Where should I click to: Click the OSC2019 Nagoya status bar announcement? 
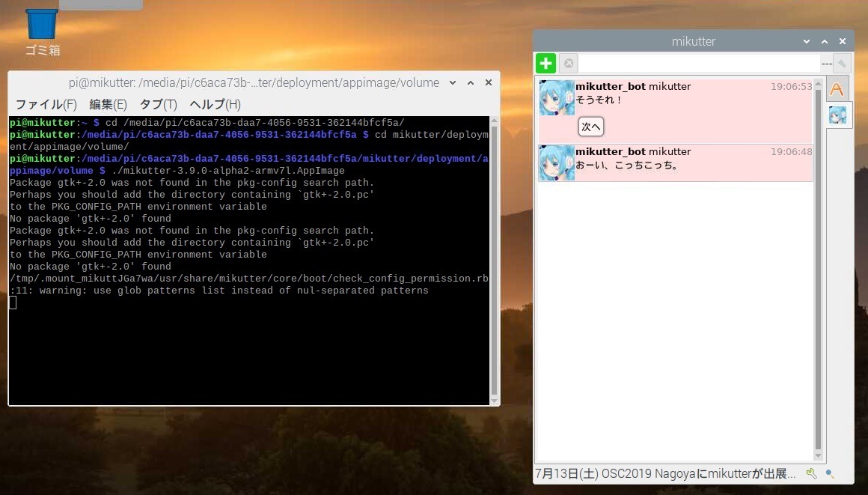pos(665,474)
